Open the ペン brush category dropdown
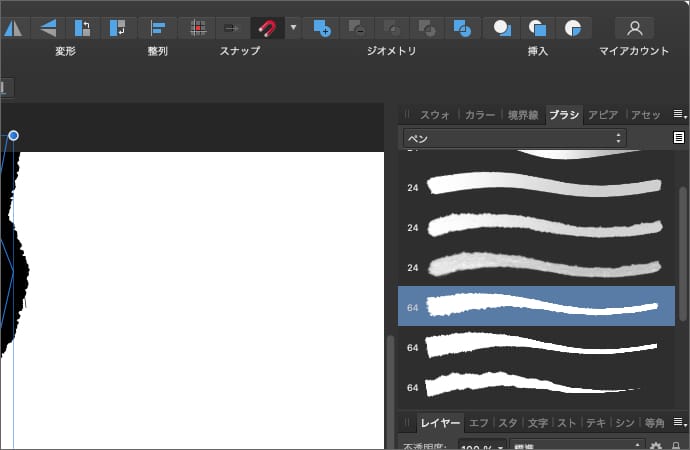690x450 pixels. [514, 137]
